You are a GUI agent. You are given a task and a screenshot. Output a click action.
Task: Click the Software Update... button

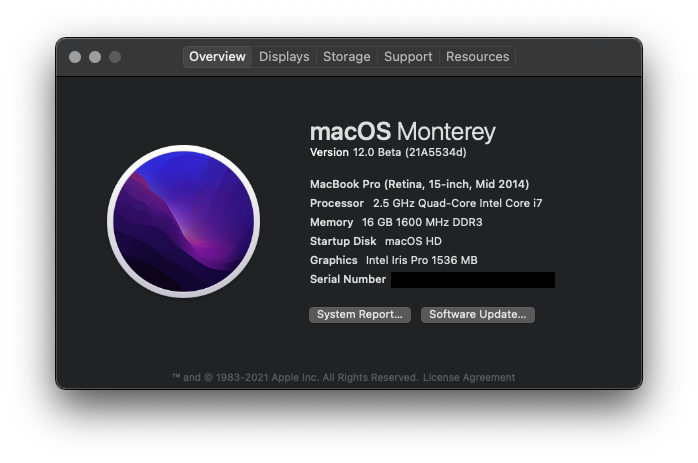click(478, 315)
